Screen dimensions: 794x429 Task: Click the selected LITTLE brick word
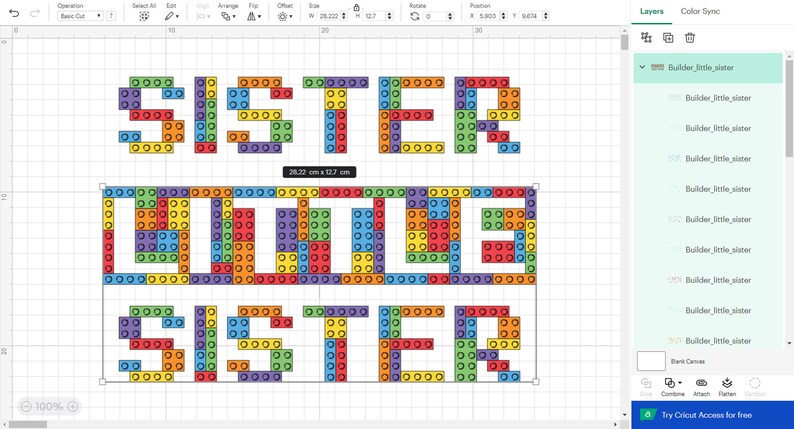[x=320, y=236]
